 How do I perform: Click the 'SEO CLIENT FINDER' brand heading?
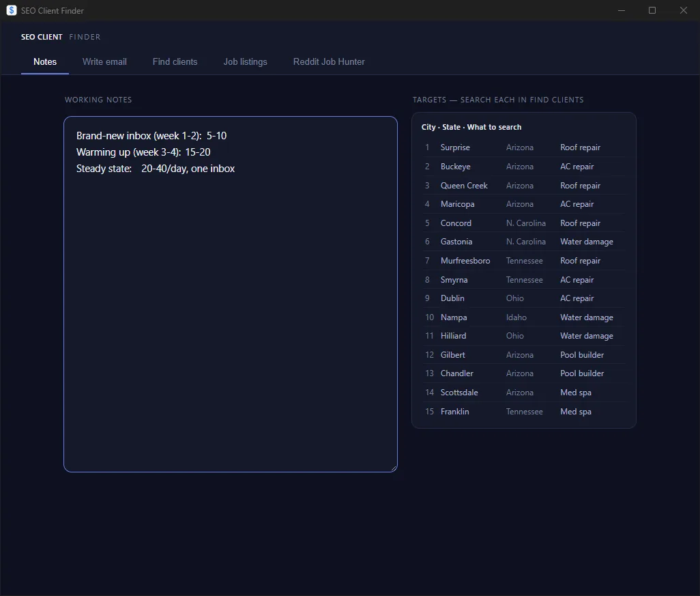point(61,37)
